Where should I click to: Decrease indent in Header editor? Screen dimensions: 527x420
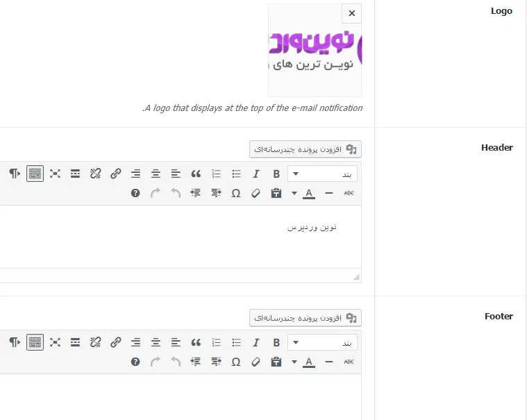coord(216,193)
